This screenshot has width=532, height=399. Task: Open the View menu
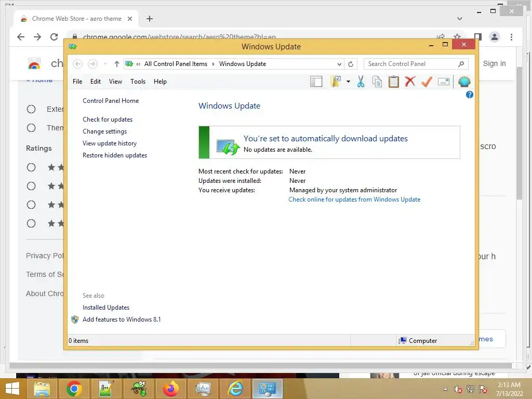point(115,82)
